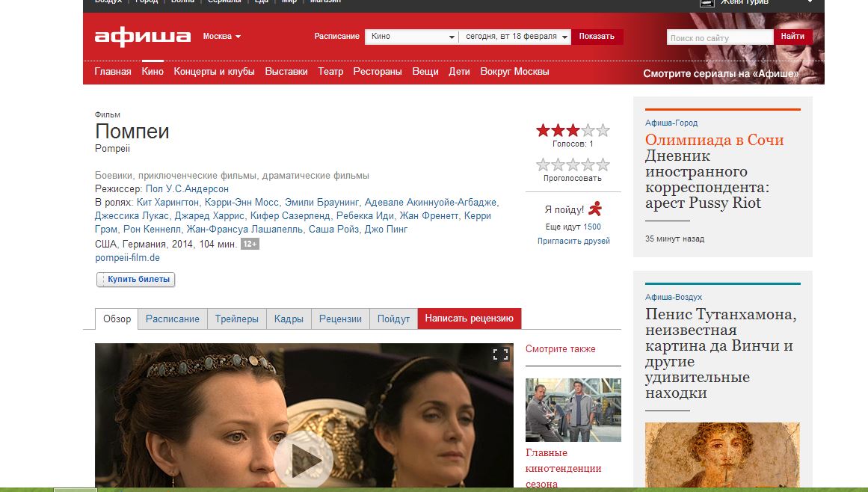Open the Афиша-Город category link

[x=671, y=123]
